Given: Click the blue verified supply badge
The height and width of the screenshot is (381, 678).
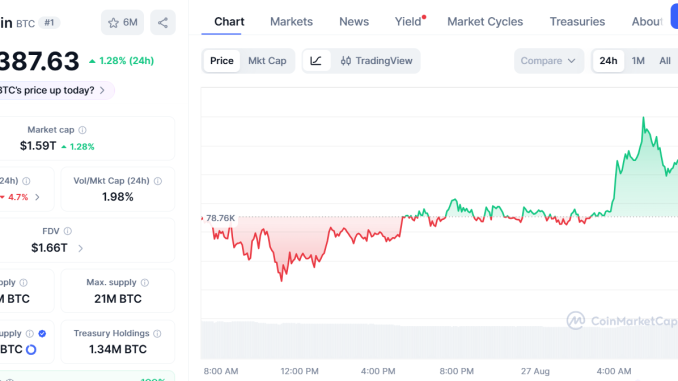Looking at the screenshot, I should pos(42,333).
